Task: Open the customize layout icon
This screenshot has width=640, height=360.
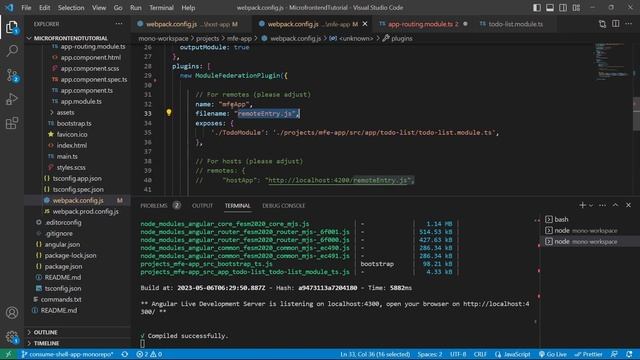Action: (x=576, y=8)
